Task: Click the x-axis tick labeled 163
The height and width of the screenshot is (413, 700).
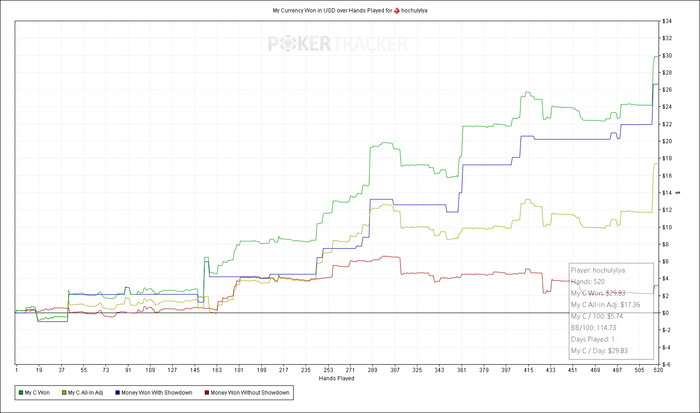Action: point(217,370)
